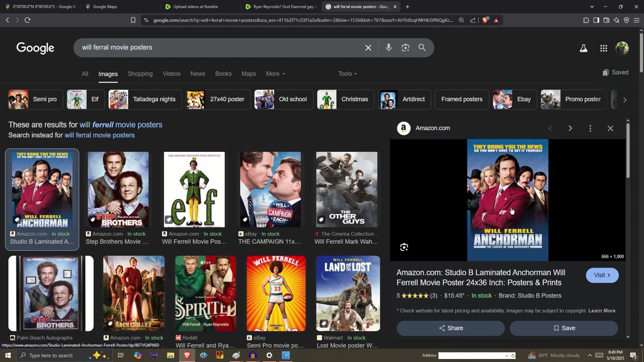Open the notifications icon in system tray

[x=633, y=355]
